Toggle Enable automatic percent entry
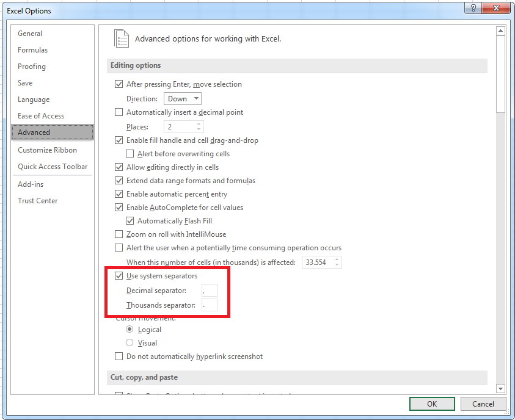This screenshot has width=515, height=420. pos(119,194)
